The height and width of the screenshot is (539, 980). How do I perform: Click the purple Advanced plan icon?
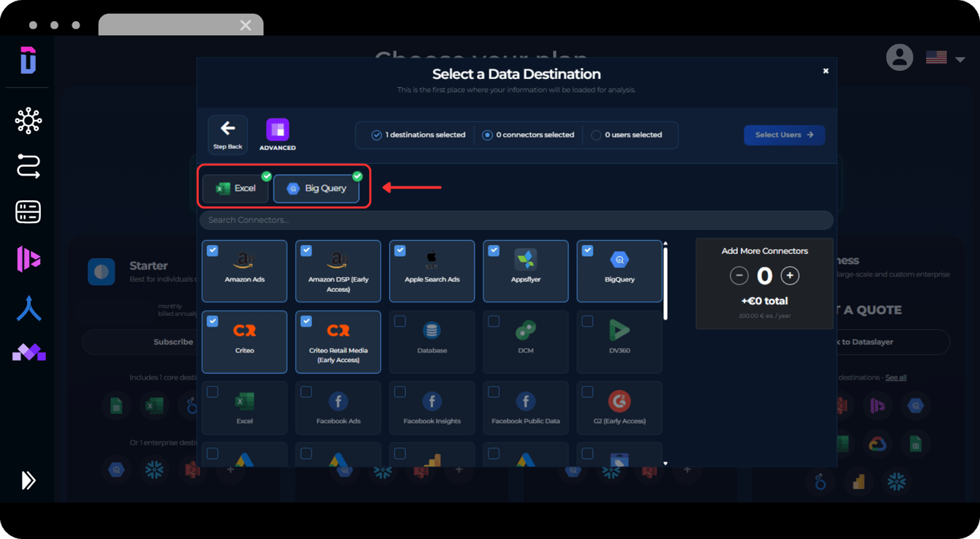point(278,130)
